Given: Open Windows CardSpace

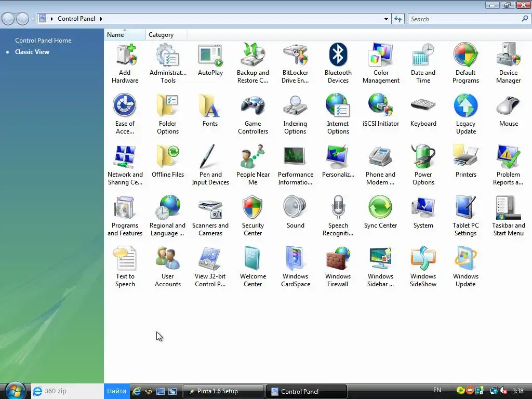Looking at the screenshot, I should (295, 267).
